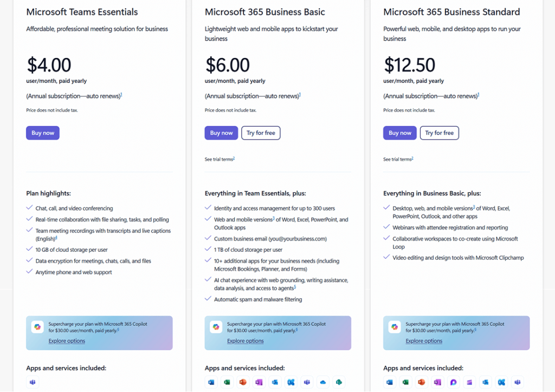Click Teams icon under Teams Essentials apps

pos(31,382)
